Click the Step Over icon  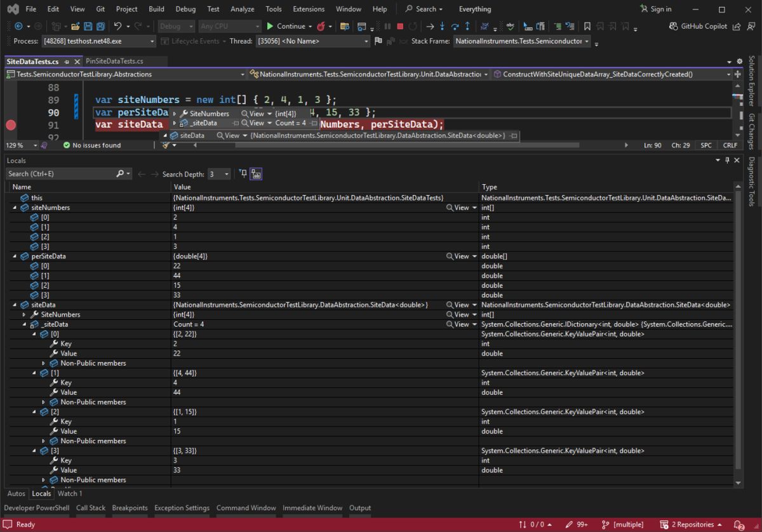tap(455, 26)
